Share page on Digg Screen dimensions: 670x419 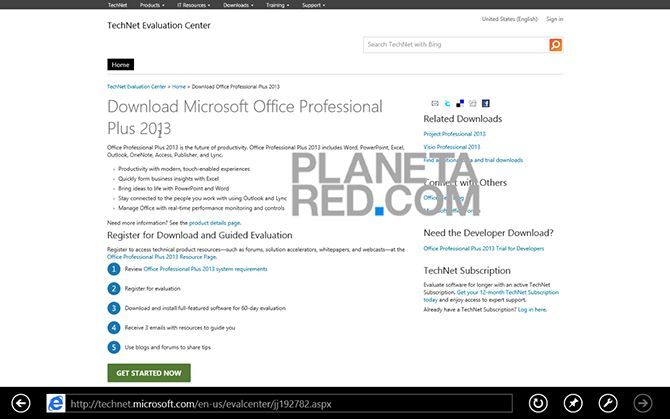point(473,103)
